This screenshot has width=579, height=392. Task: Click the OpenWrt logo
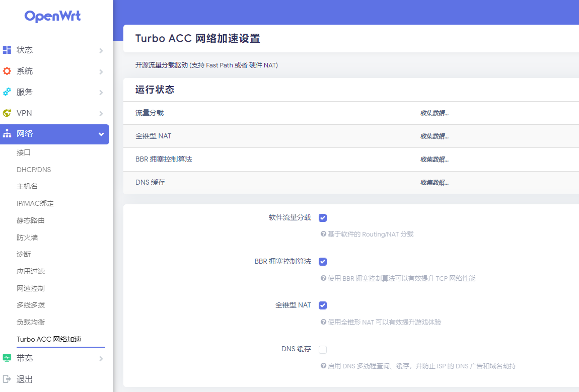[x=52, y=17]
